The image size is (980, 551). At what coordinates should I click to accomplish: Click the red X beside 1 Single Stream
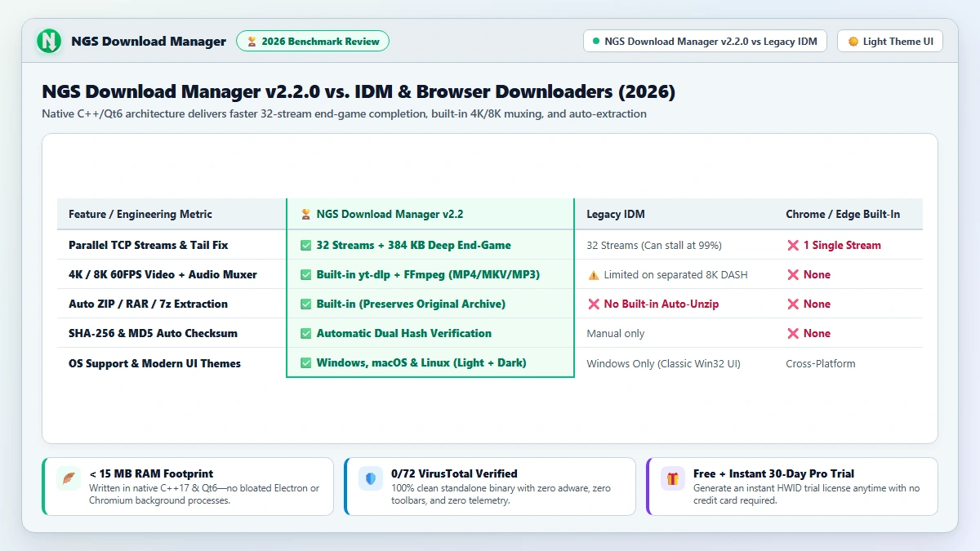click(x=792, y=245)
